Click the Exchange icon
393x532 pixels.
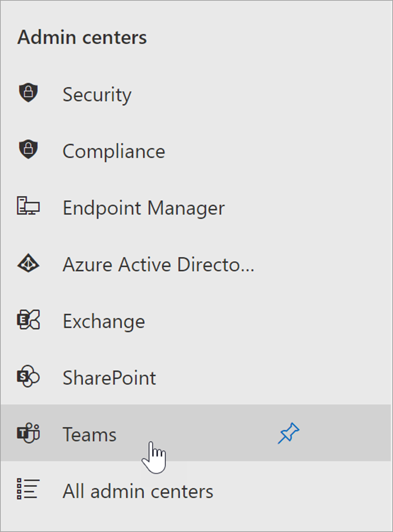(28, 320)
